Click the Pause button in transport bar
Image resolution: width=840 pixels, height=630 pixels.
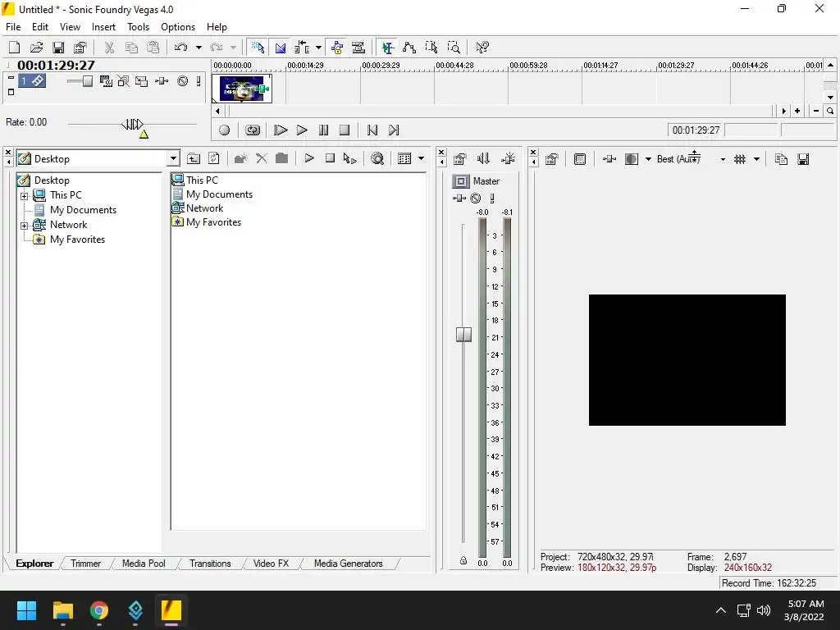click(x=323, y=130)
